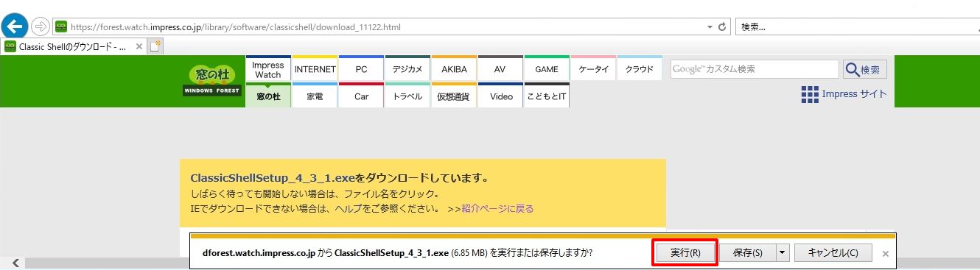
Task: Click the horizontal scrollbar left arrow
Action: point(15,263)
